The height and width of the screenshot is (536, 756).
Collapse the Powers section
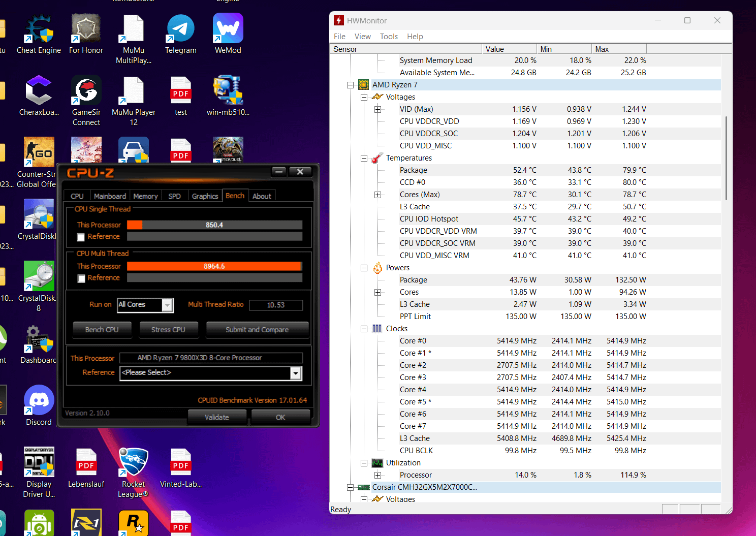(364, 268)
